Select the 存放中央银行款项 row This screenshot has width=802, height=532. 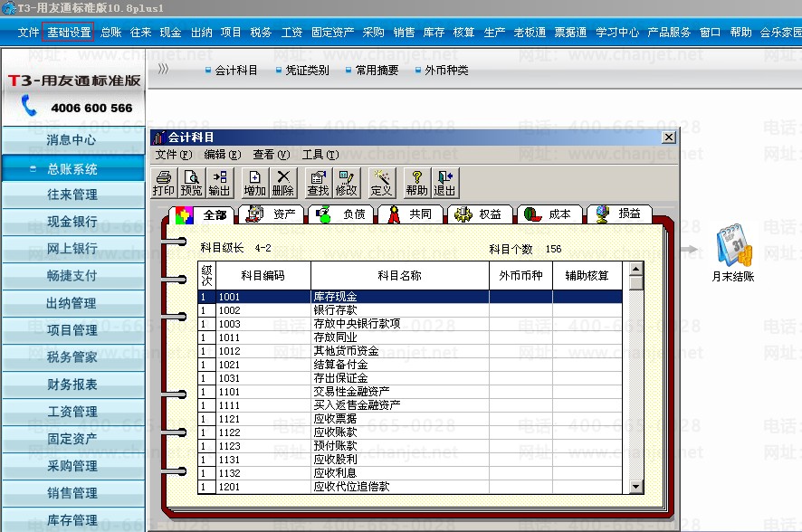point(410,324)
